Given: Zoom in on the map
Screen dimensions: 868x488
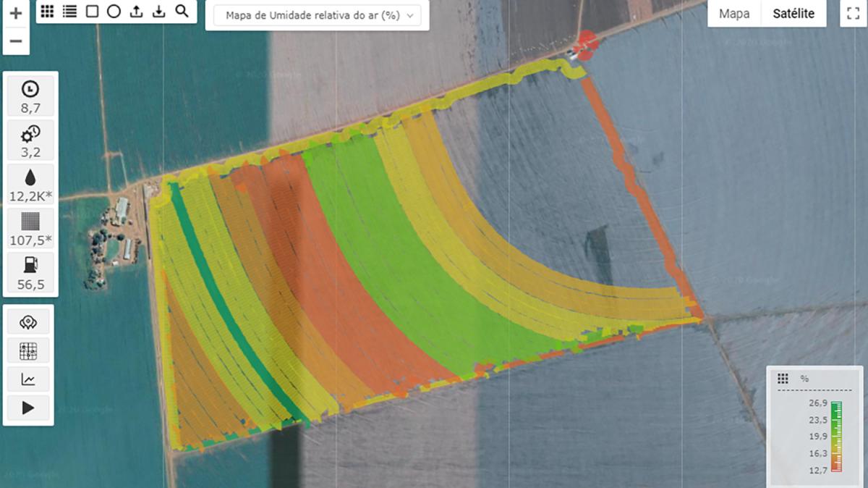Looking at the screenshot, I should (x=16, y=14).
